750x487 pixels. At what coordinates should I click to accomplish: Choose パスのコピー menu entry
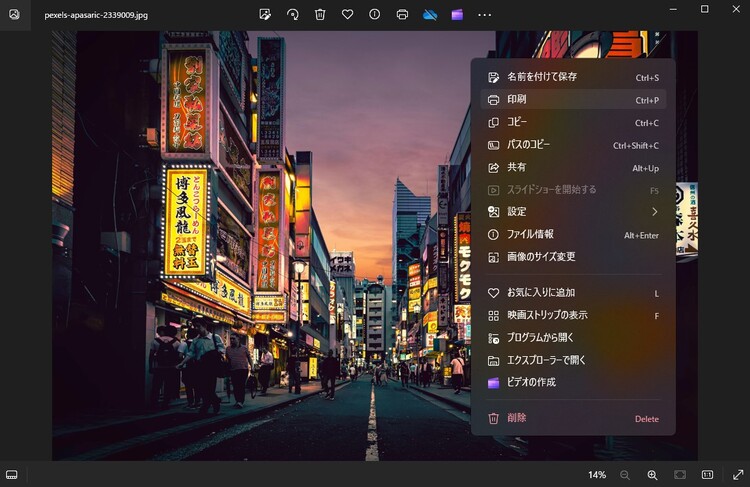click(573, 145)
